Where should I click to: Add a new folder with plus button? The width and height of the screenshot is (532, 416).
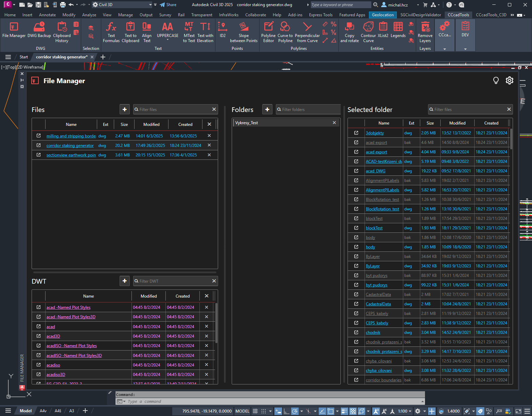tap(267, 109)
